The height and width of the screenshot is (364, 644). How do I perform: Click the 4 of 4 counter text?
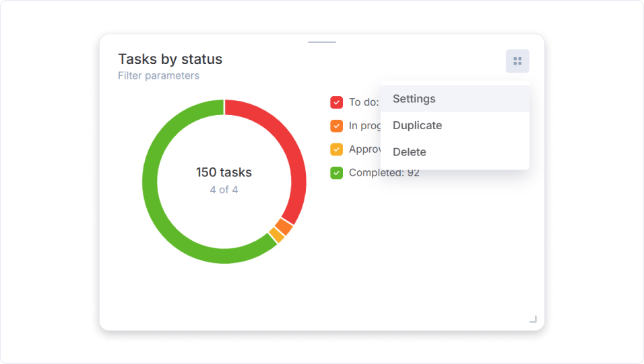pyautogui.click(x=224, y=190)
